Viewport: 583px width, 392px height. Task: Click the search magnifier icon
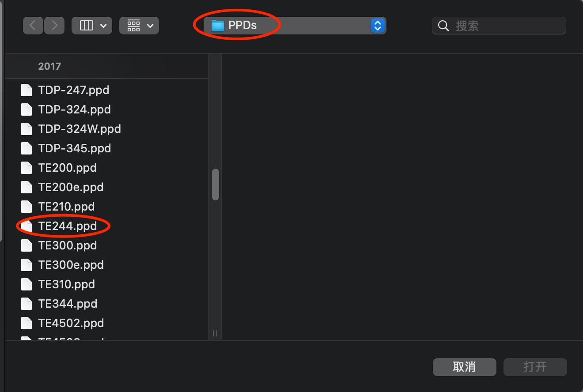click(x=443, y=26)
